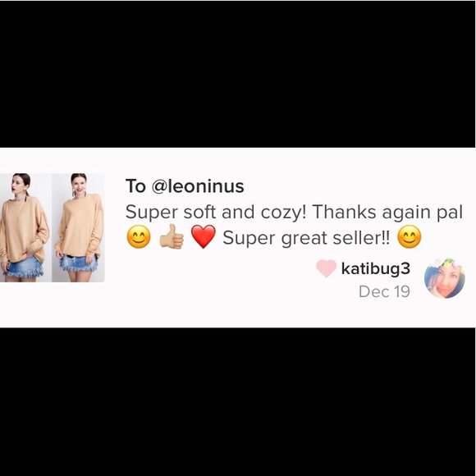Image resolution: width=476 pixels, height=476 pixels.
Task: Open the @leoninus mention
Action: tap(198, 186)
